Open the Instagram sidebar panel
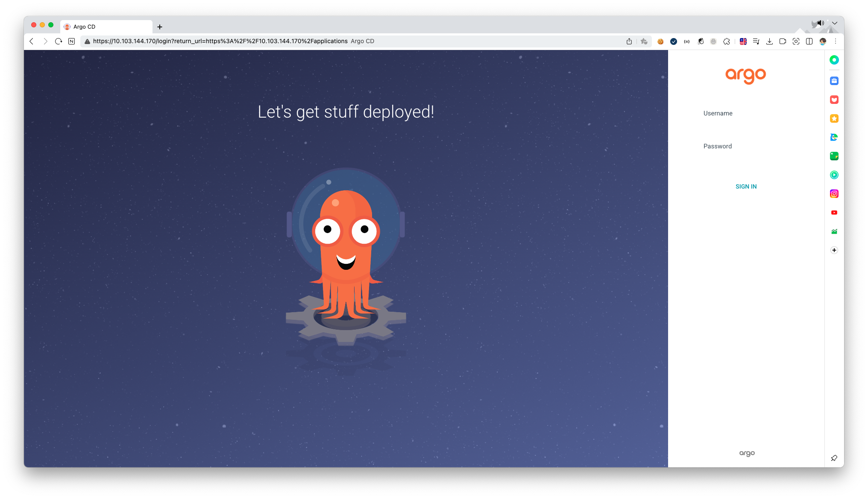This screenshot has width=868, height=499. (834, 194)
